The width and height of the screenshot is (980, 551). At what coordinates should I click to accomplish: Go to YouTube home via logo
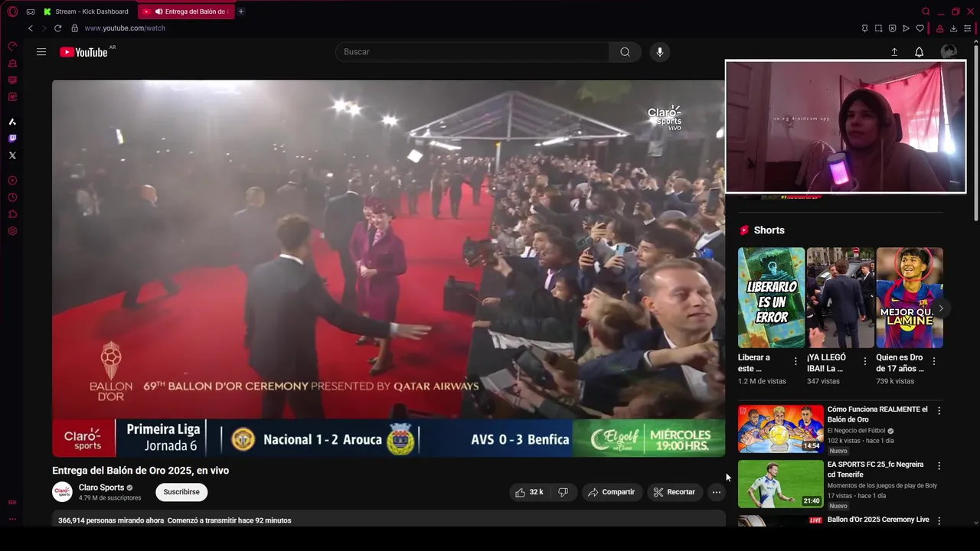pos(84,52)
